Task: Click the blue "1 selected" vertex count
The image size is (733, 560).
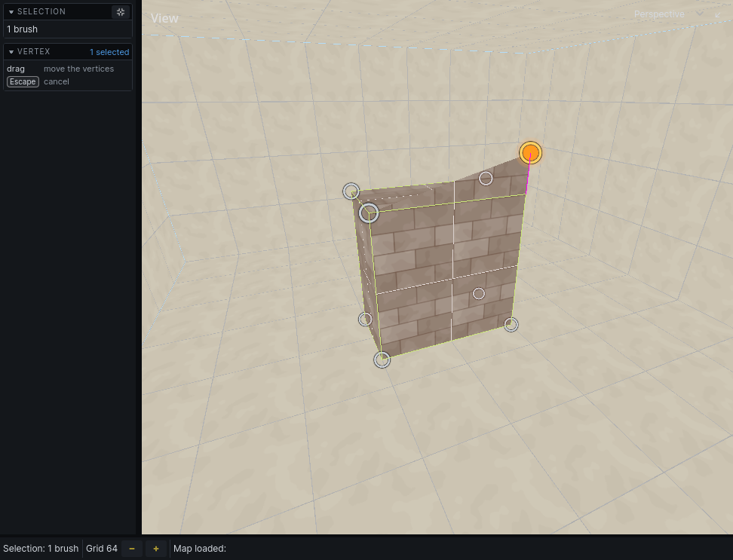Action: pyautogui.click(x=109, y=52)
